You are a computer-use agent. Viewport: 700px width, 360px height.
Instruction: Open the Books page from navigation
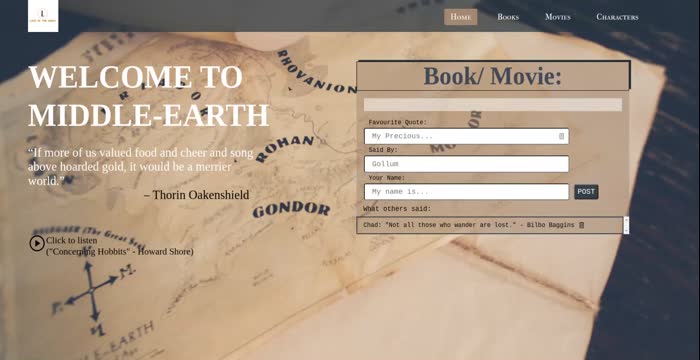[508, 17]
